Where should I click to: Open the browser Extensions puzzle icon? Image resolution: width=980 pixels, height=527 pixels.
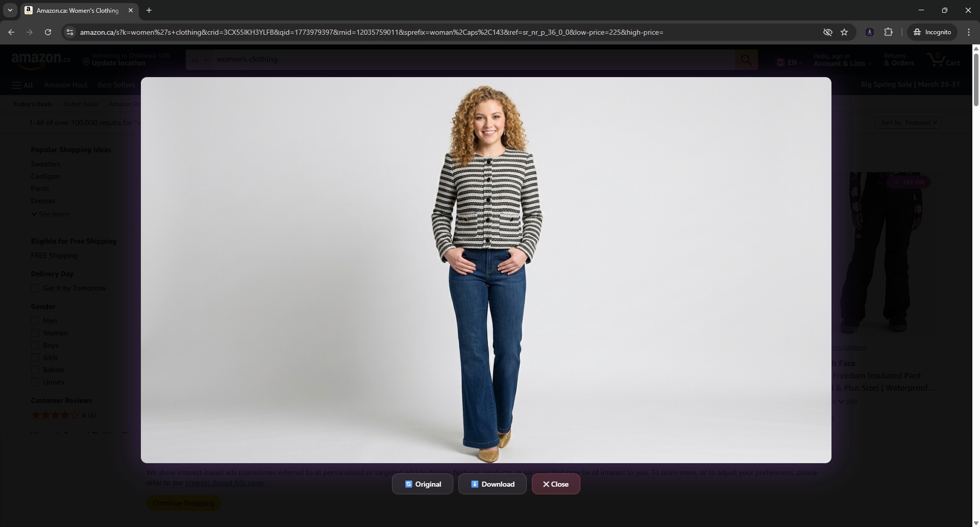point(888,32)
